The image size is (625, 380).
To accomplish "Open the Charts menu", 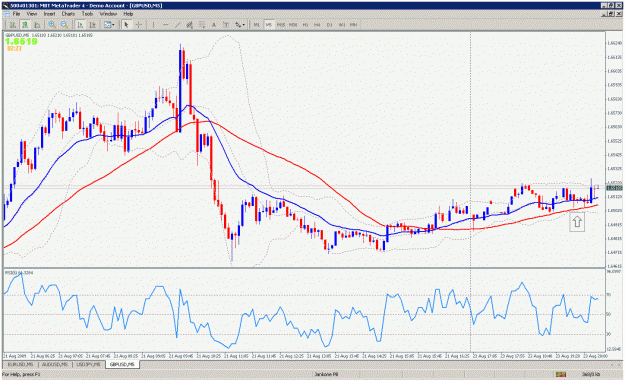I will pos(68,14).
